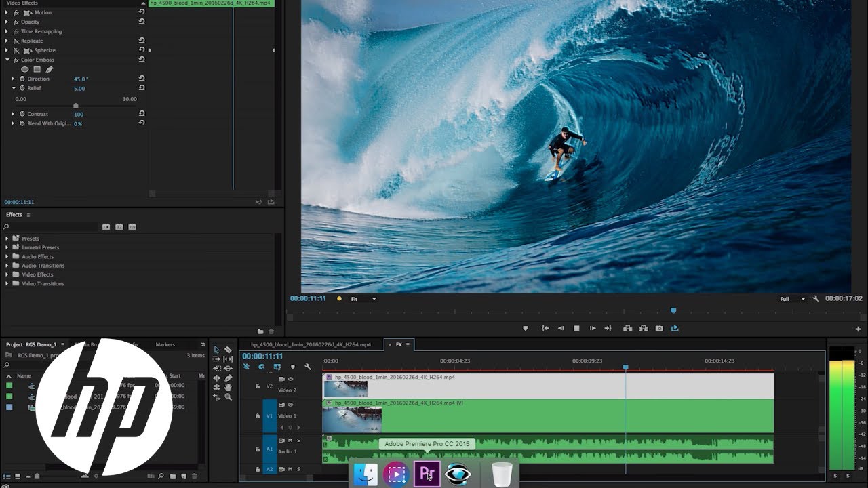868x488 pixels.
Task: Open the Full playback resolution dropdown
Action: pos(793,298)
